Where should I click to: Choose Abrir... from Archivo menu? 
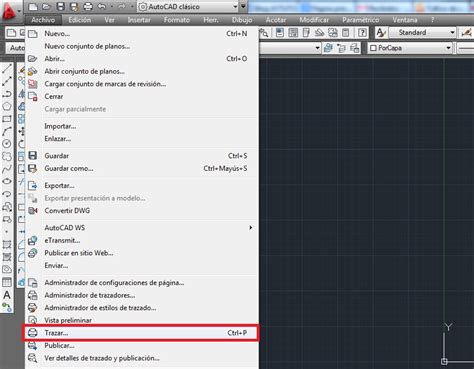pos(142,59)
